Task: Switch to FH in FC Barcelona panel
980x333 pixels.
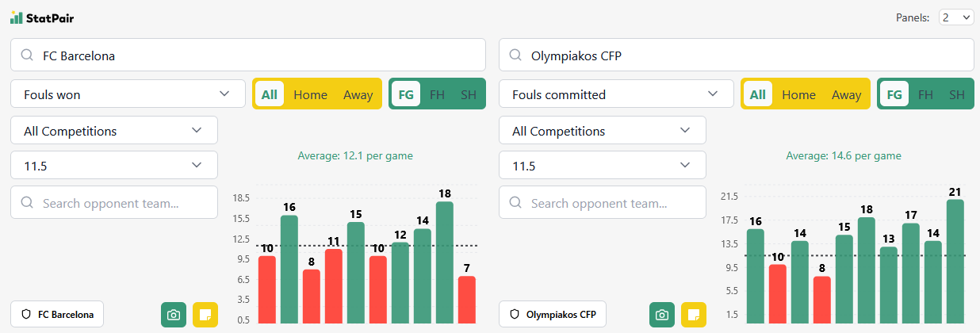Action: coord(437,94)
